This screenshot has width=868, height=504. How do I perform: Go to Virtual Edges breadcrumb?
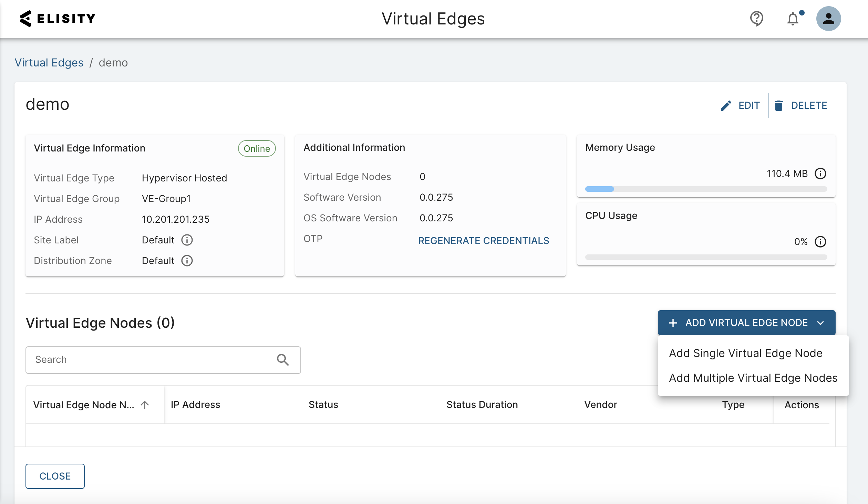click(49, 63)
